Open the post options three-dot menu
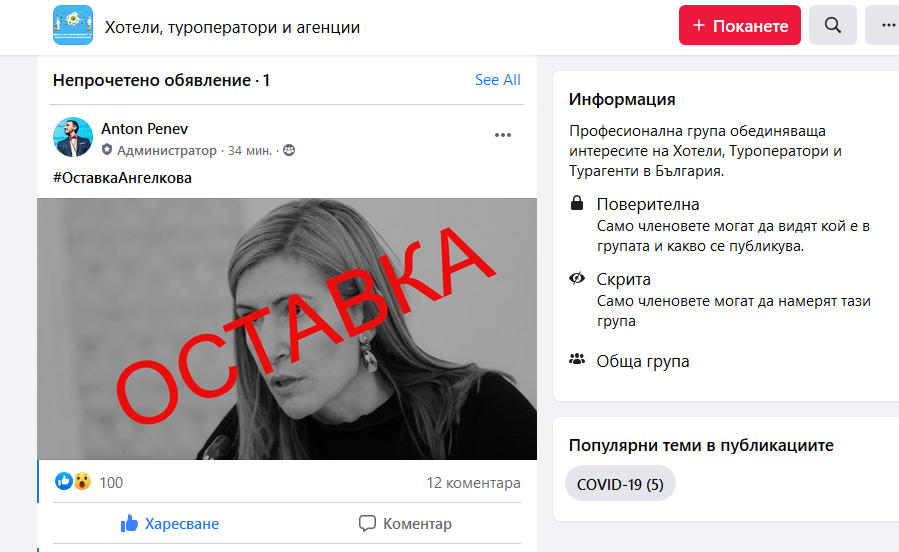The width and height of the screenshot is (899, 552). point(503,135)
